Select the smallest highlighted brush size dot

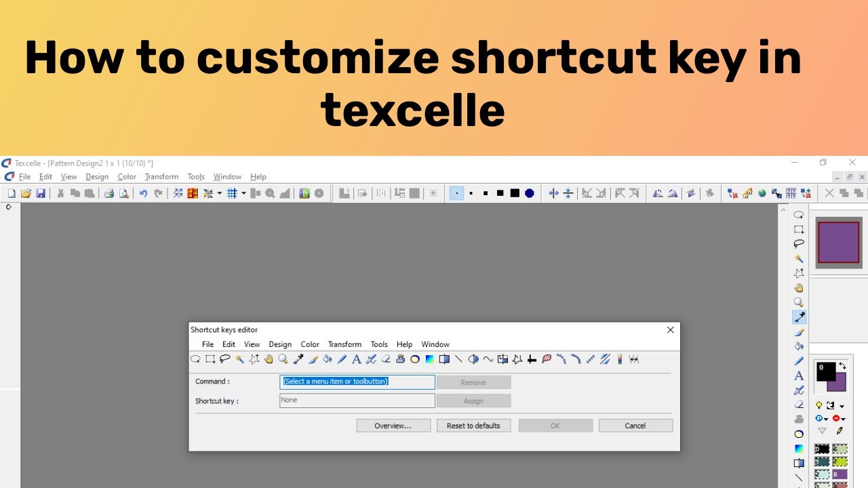coord(456,193)
